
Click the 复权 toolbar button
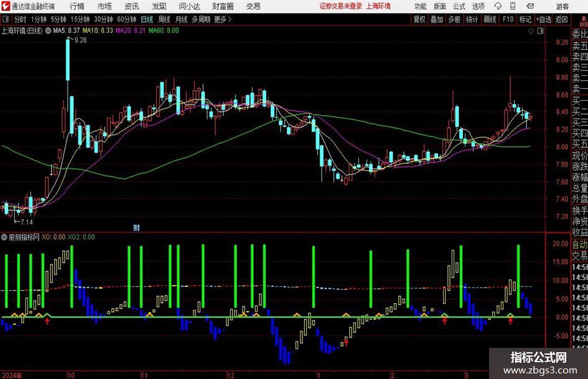click(x=419, y=19)
